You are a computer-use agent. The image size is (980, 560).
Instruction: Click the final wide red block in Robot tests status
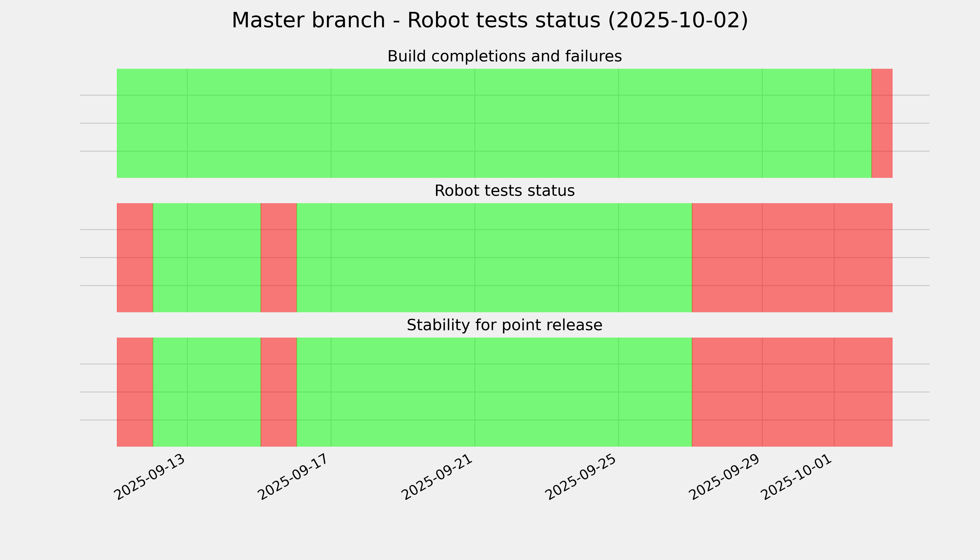[792, 258]
